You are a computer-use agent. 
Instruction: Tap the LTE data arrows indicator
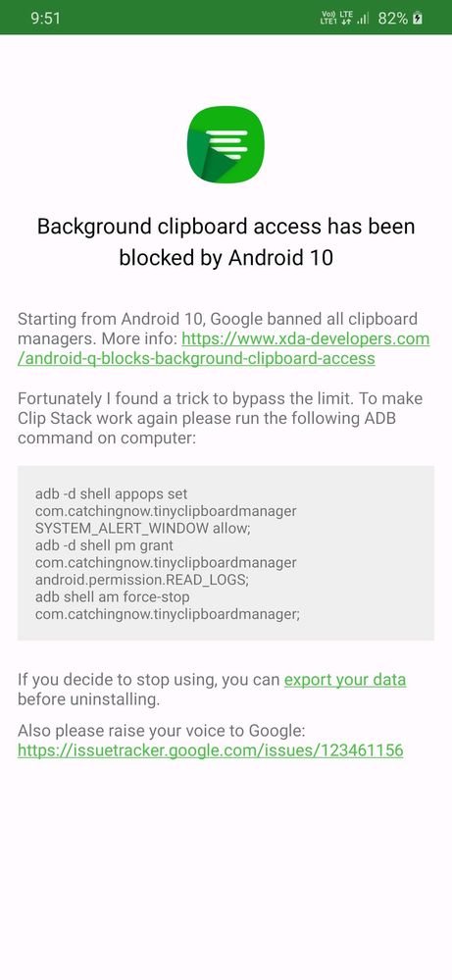(344, 18)
